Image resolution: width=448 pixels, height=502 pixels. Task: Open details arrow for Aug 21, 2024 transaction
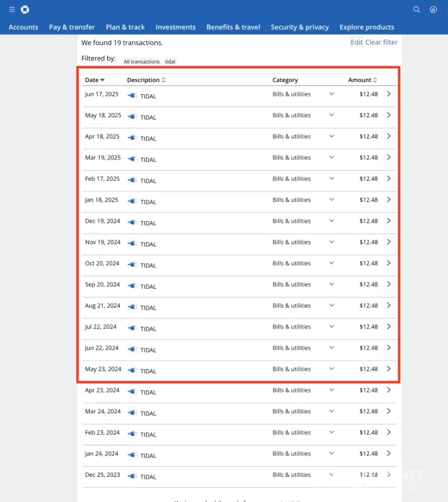[389, 305]
